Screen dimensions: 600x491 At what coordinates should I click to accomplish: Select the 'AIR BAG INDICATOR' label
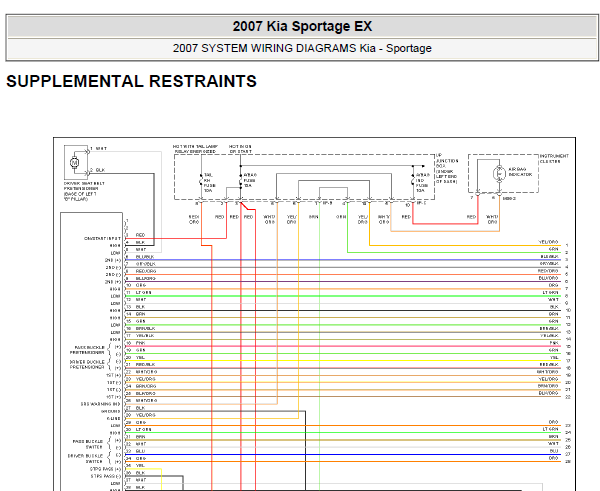pos(520,171)
